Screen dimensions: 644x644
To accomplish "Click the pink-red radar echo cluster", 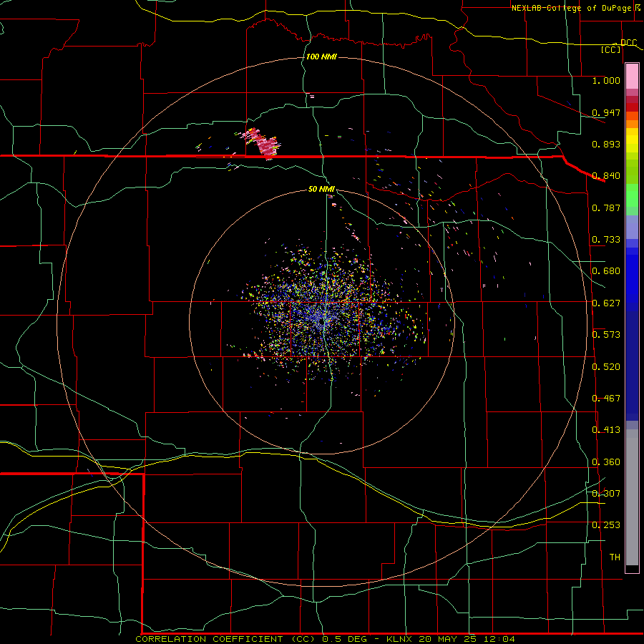I will point(263,143).
